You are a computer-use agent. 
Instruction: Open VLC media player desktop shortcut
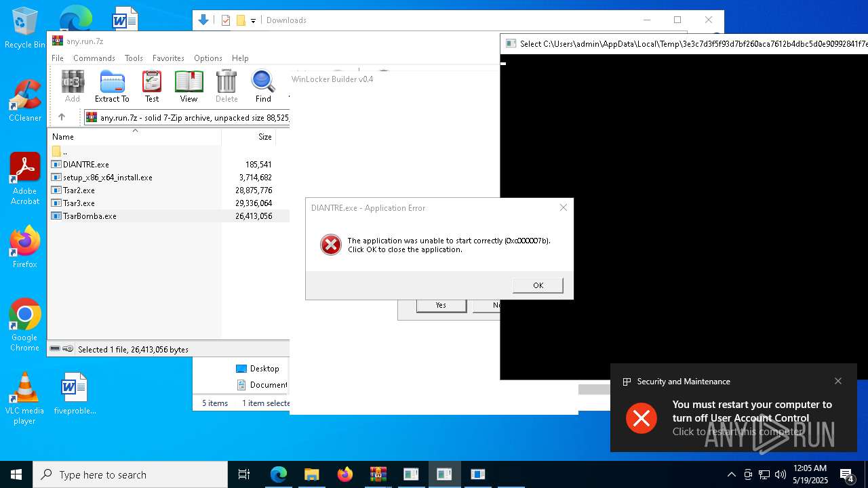pos(24,399)
